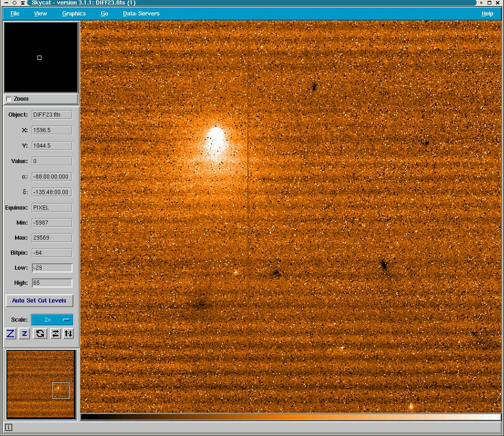This screenshot has width=504, height=436.
Task: Click the declination δ field
Action: pyautogui.click(x=52, y=192)
